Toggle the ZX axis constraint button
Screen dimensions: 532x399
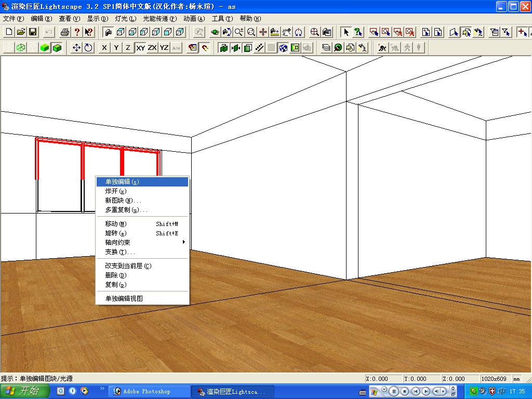[152, 48]
